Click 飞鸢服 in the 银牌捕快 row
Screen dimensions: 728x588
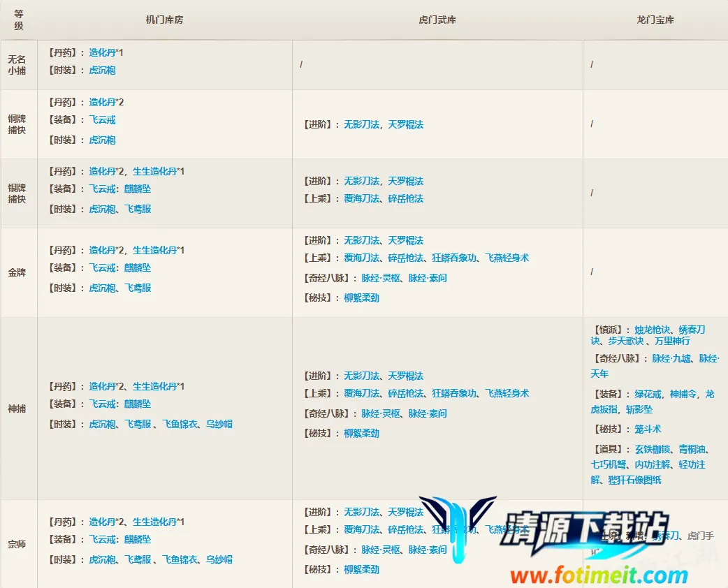(x=138, y=209)
